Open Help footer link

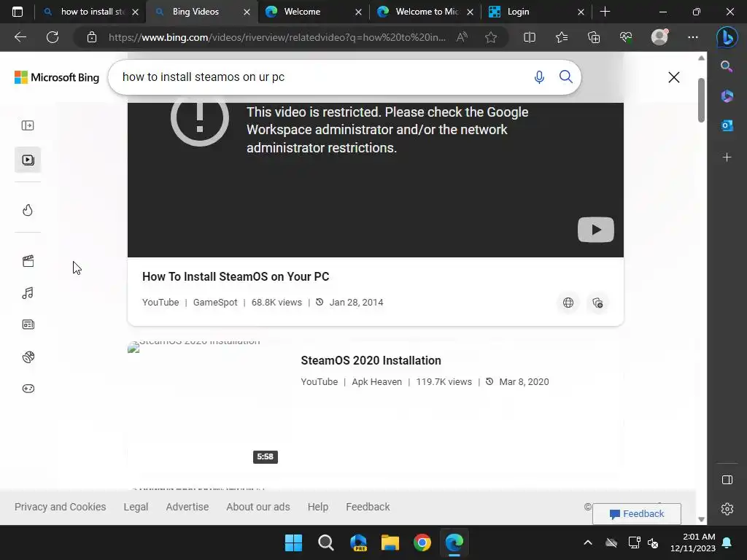[318, 507]
